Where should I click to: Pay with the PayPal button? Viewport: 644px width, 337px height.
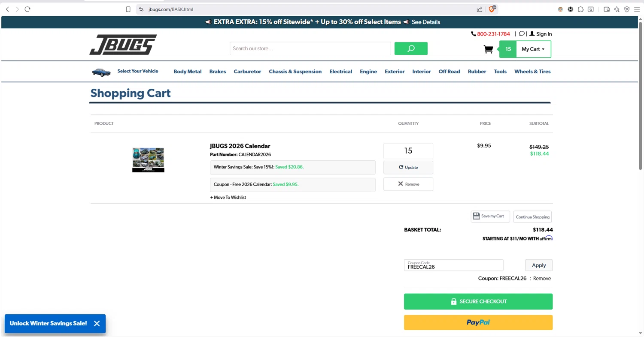pos(478,322)
